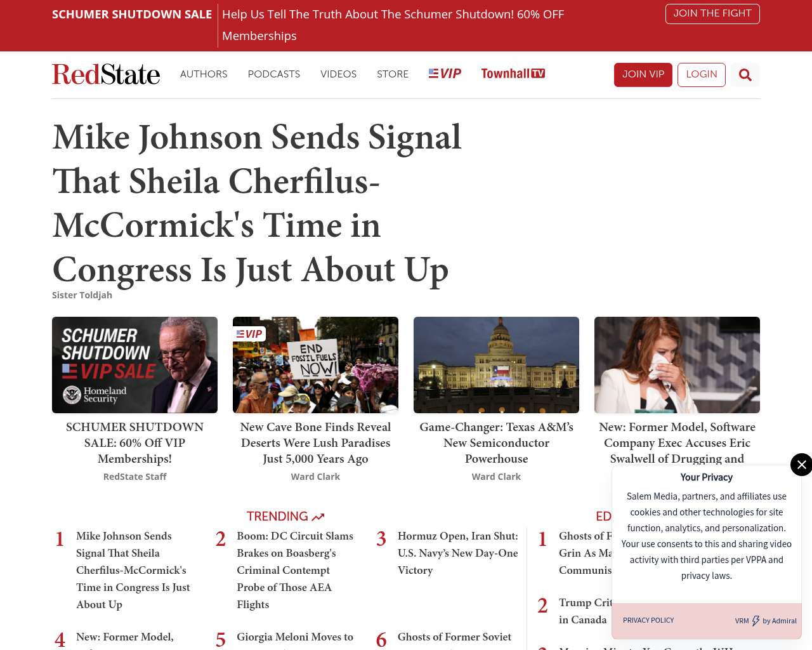Open the Mike Johnson main headline
This screenshot has width=812, height=650.
(257, 203)
